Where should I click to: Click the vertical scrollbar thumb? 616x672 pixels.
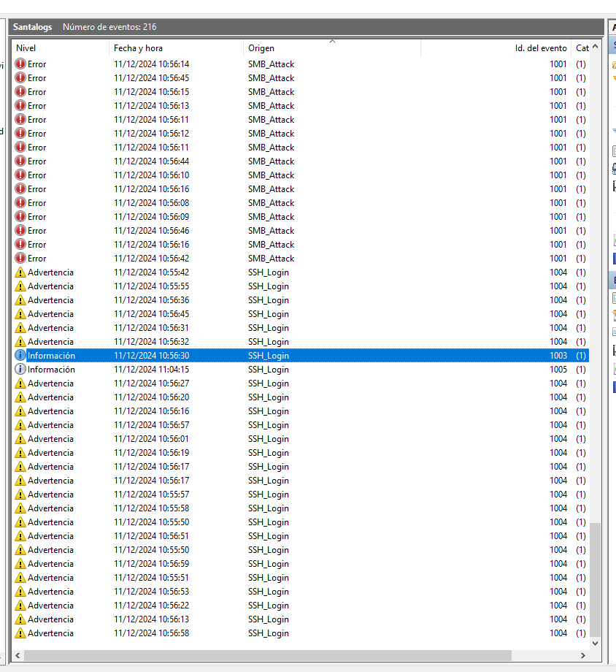pyautogui.click(x=595, y=579)
